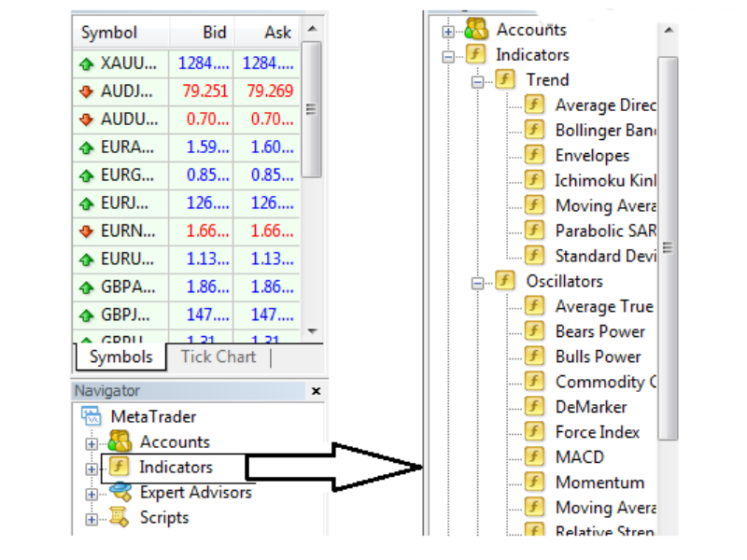Image resolution: width=747 pixels, height=560 pixels.
Task: Expand Accounts node in the expanded tree
Action: pyautogui.click(x=448, y=32)
